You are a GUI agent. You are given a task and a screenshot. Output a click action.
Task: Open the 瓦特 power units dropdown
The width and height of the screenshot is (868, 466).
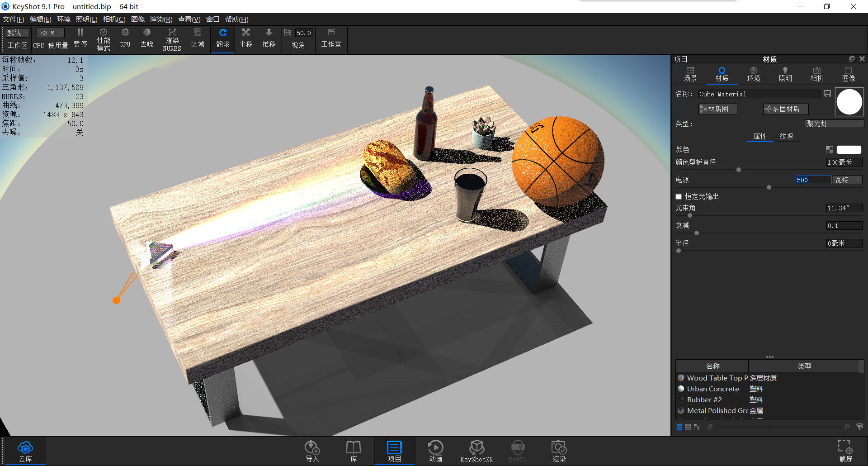click(x=847, y=180)
